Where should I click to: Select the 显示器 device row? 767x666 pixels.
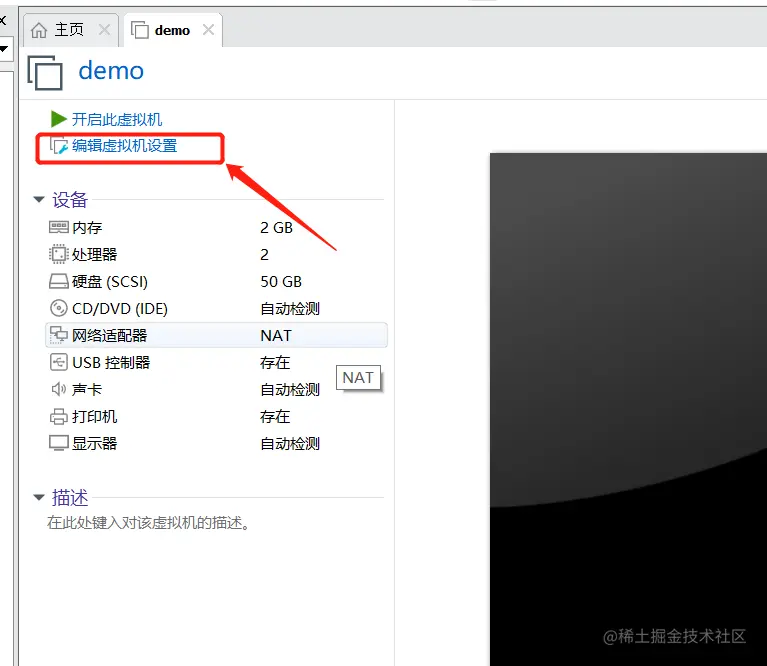(216, 443)
